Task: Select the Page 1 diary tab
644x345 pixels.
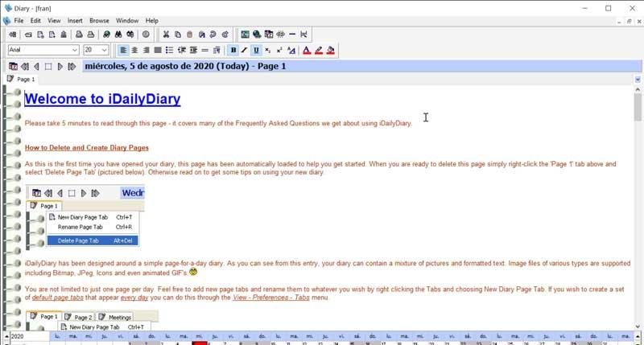Action: (x=22, y=79)
